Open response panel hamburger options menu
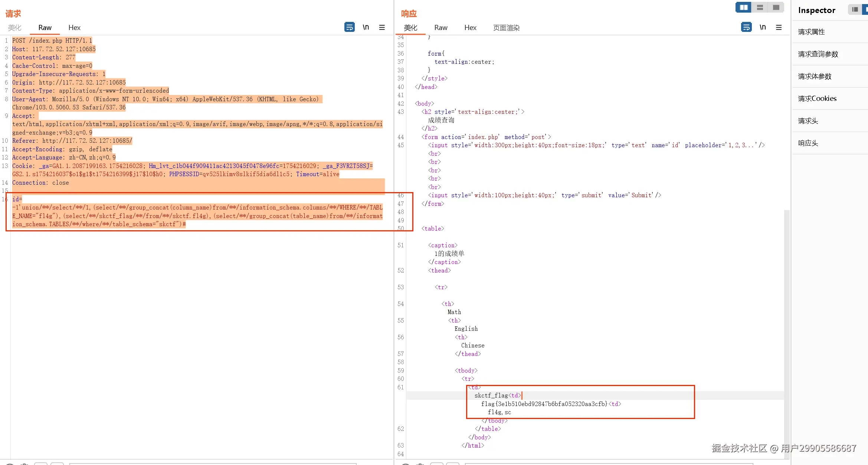This screenshot has height=465, width=868. (779, 27)
